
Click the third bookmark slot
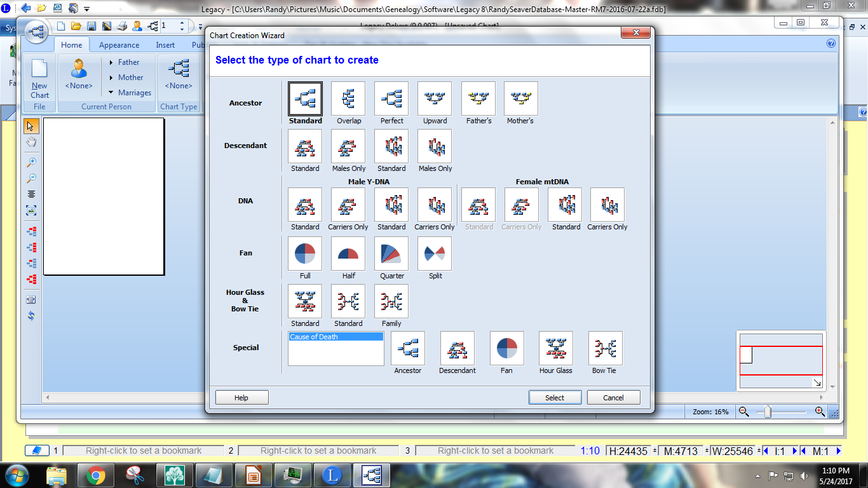tap(496, 451)
